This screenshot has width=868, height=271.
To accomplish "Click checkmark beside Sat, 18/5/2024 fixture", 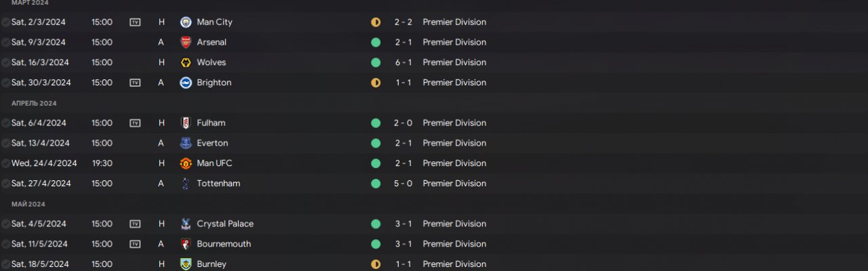I will (6, 264).
